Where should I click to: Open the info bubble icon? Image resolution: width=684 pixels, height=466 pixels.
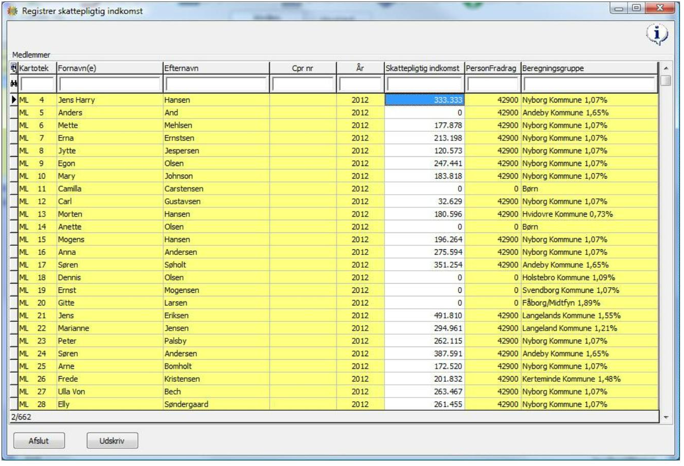click(657, 34)
